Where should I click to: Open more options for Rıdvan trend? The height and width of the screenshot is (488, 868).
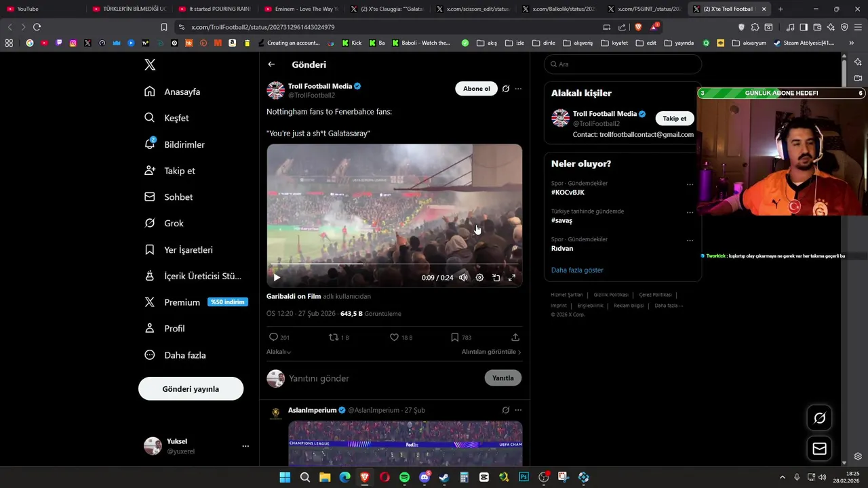690,241
